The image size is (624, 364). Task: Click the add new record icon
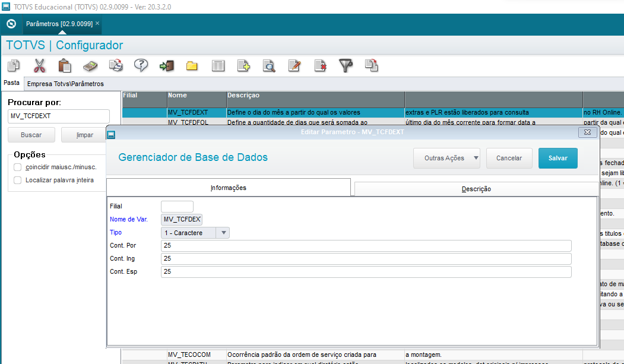pyautogui.click(x=243, y=66)
